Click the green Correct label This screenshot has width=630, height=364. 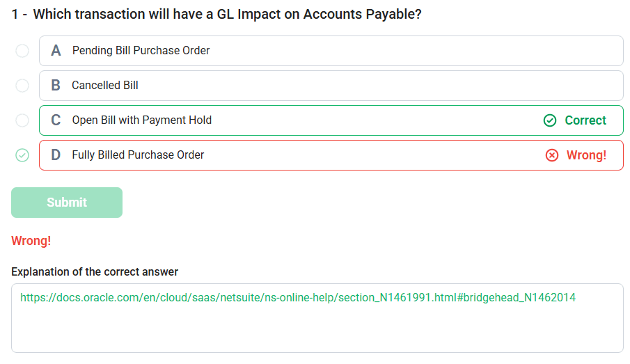click(585, 120)
